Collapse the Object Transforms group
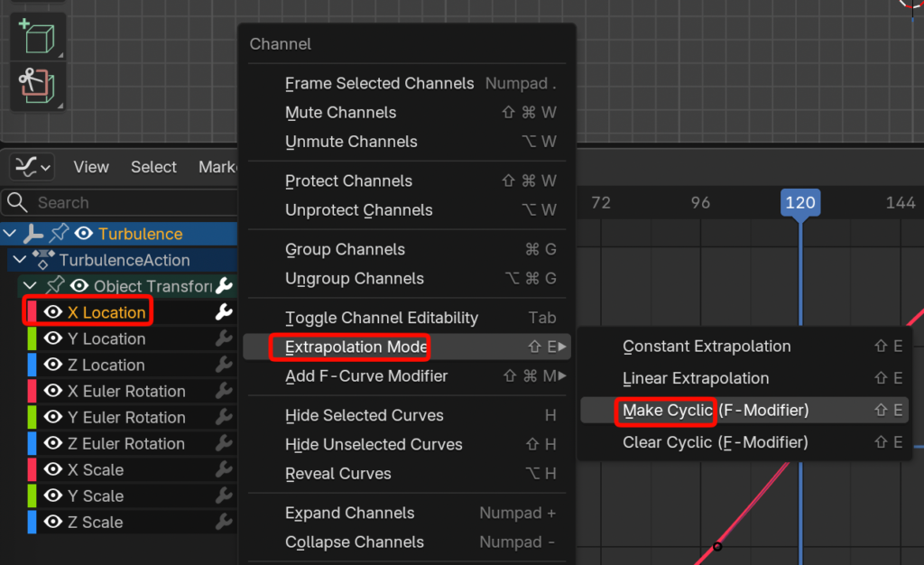The height and width of the screenshot is (565, 924). point(29,286)
